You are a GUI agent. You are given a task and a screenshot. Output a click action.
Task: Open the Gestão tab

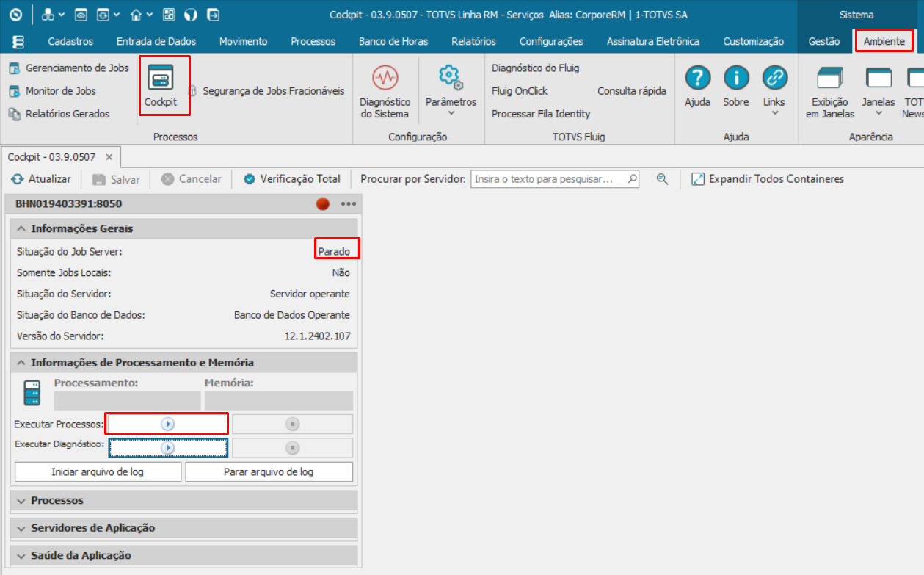click(x=824, y=41)
